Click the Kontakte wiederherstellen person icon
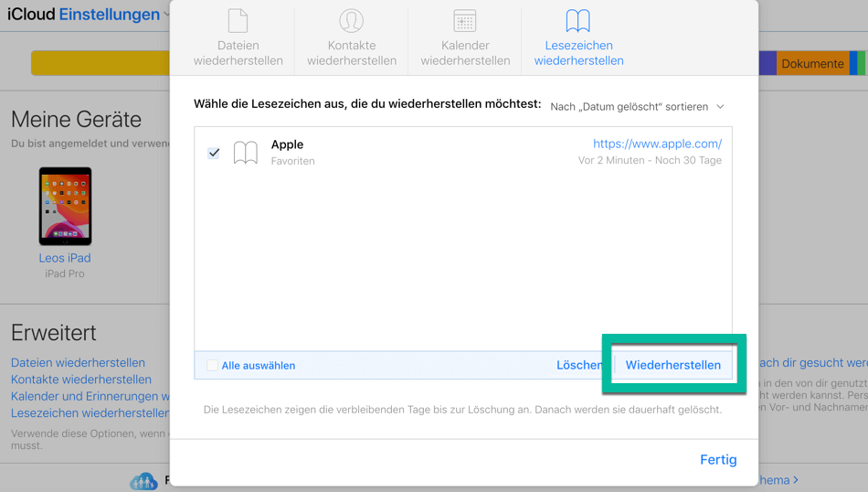The width and height of the screenshot is (868, 492). point(352,21)
